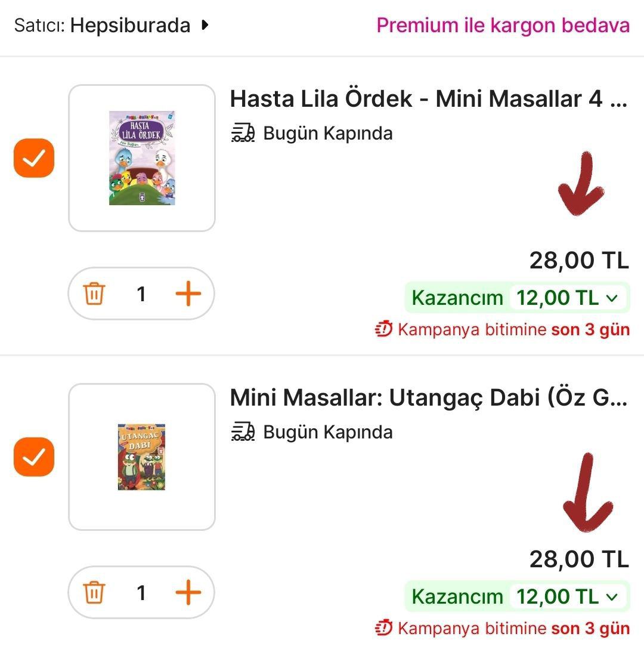Delete Hasta Lila Ördek from cart
The height and width of the screenshot is (649, 644).
click(94, 294)
